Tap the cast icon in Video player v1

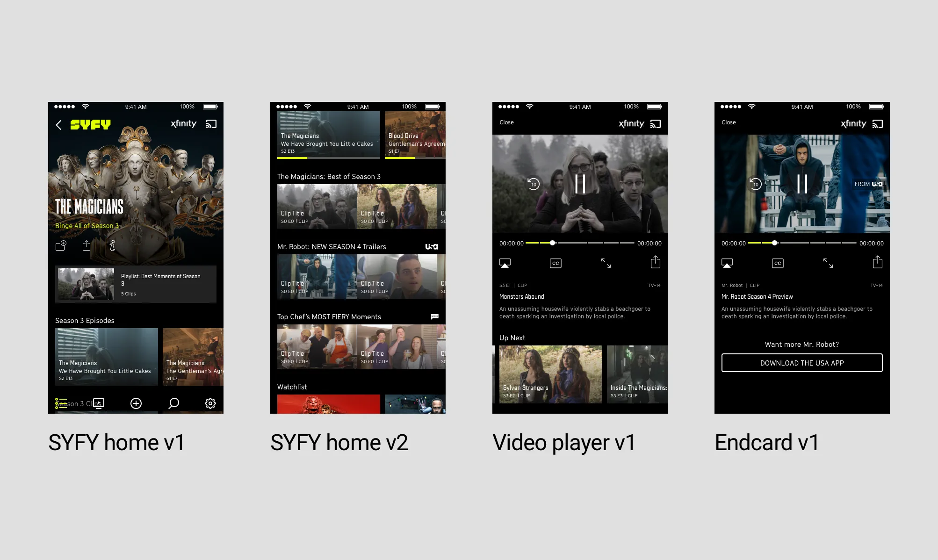pyautogui.click(x=656, y=124)
